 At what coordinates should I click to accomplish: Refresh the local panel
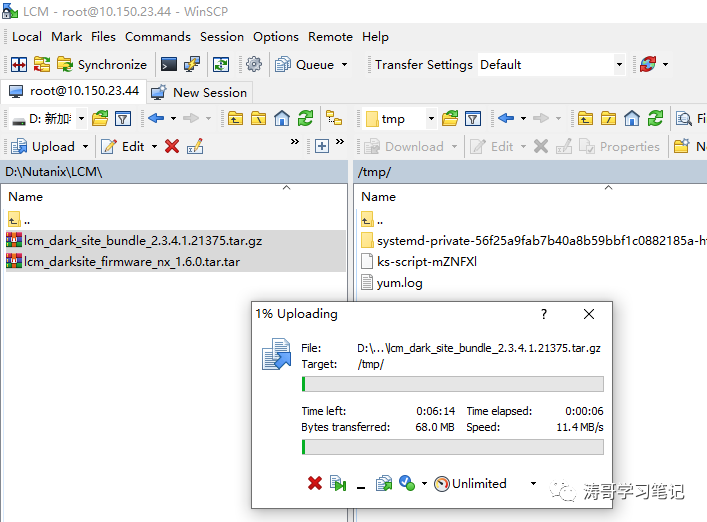(x=305, y=119)
